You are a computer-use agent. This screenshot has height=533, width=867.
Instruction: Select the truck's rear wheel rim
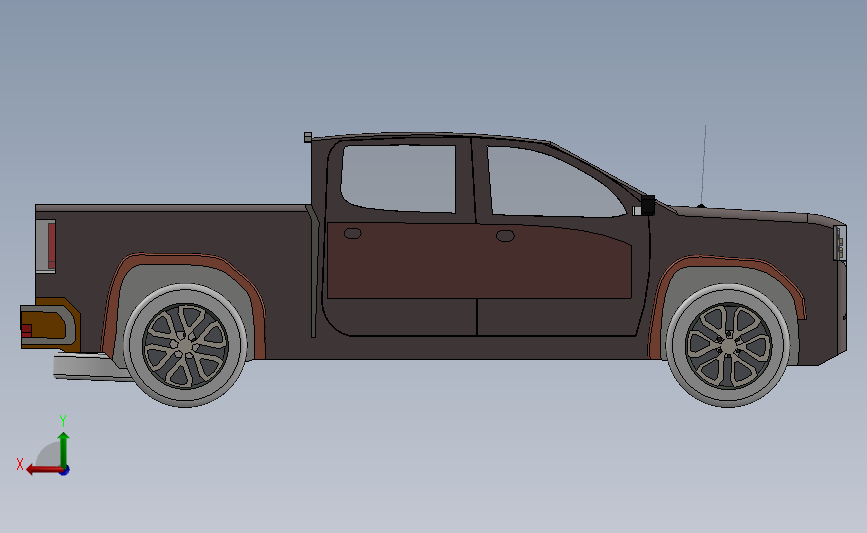click(x=185, y=346)
